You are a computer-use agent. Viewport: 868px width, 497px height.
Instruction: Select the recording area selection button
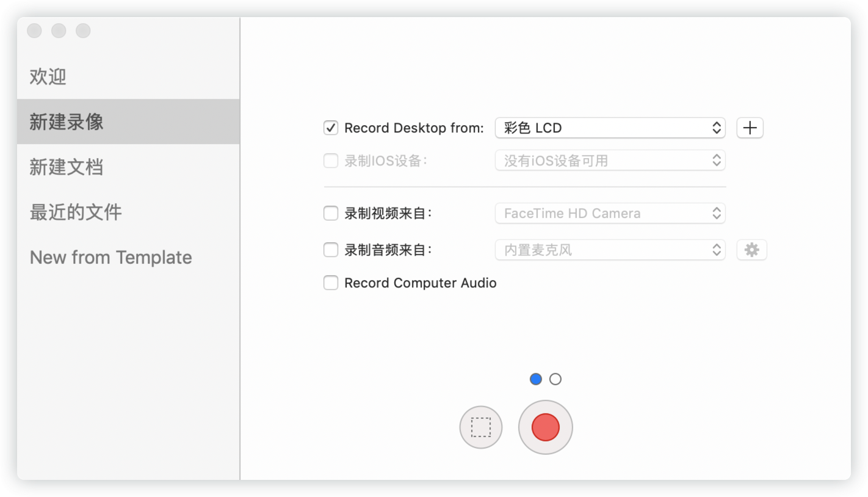click(x=481, y=427)
